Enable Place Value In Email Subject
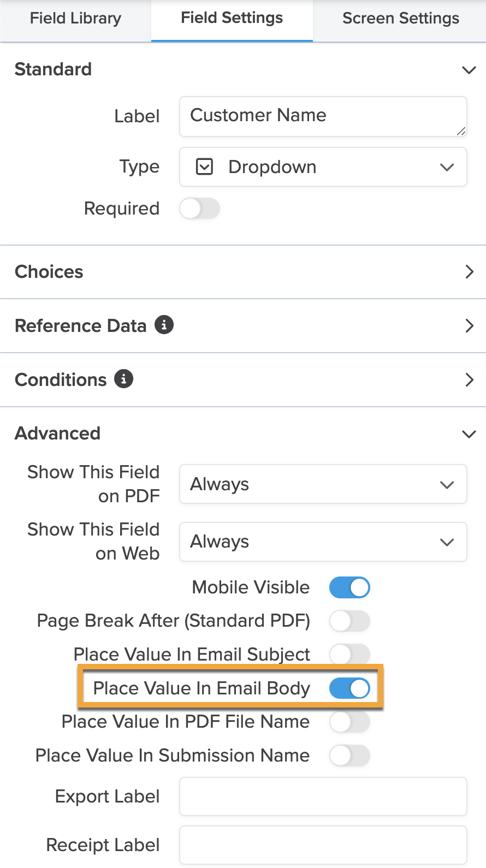The image size is (486, 868). click(349, 654)
